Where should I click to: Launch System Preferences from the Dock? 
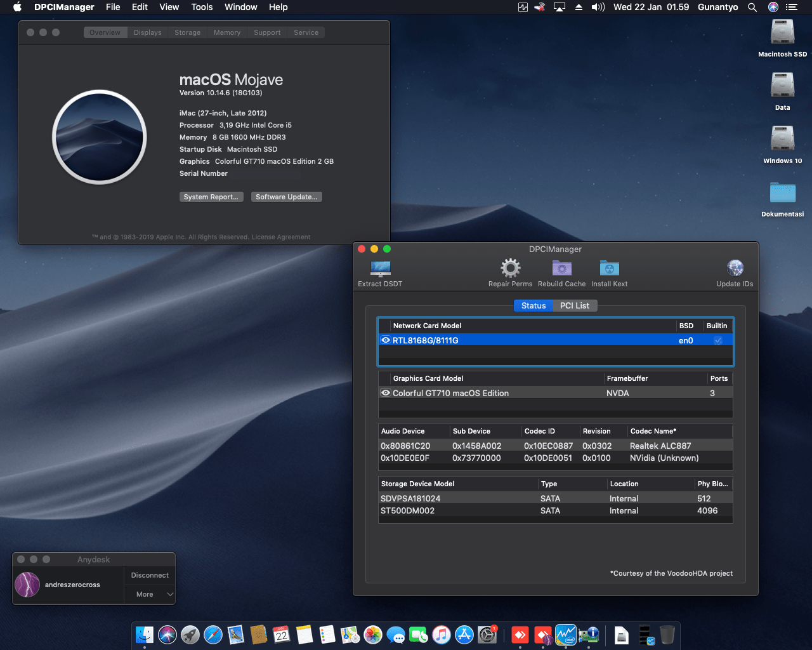click(487, 635)
